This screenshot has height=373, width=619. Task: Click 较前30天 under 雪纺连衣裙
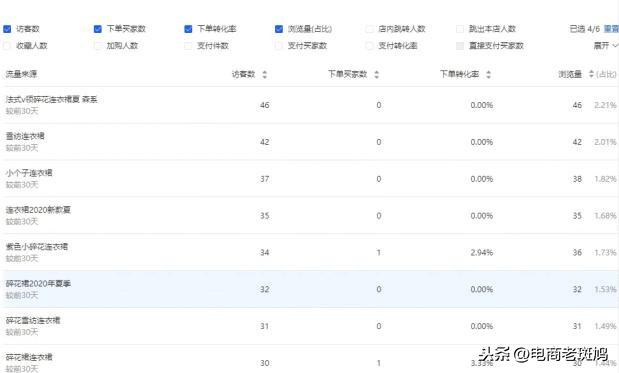[22, 148]
